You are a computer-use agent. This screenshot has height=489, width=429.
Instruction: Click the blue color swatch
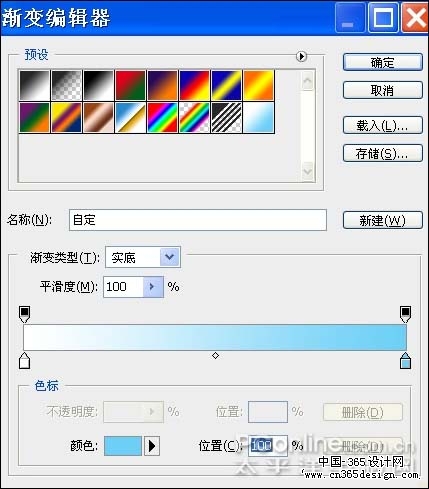[x=123, y=446]
